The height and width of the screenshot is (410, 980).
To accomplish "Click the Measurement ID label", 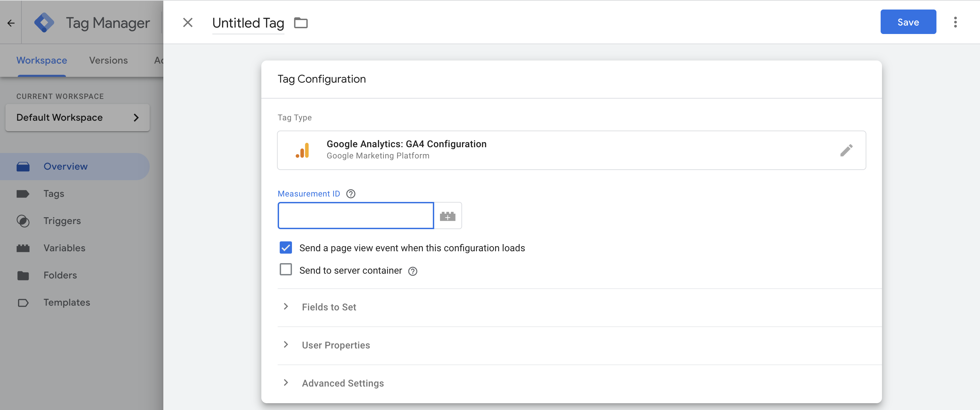I will tap(309, 194).
